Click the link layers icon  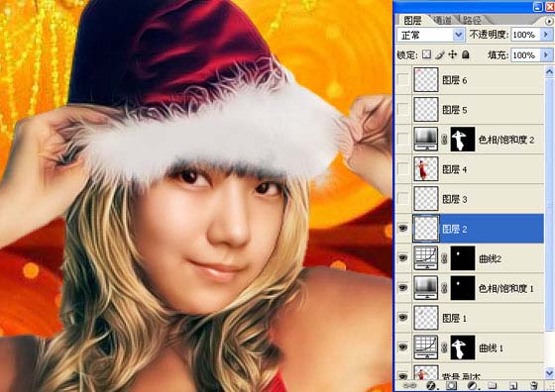(x=409, y=386)
